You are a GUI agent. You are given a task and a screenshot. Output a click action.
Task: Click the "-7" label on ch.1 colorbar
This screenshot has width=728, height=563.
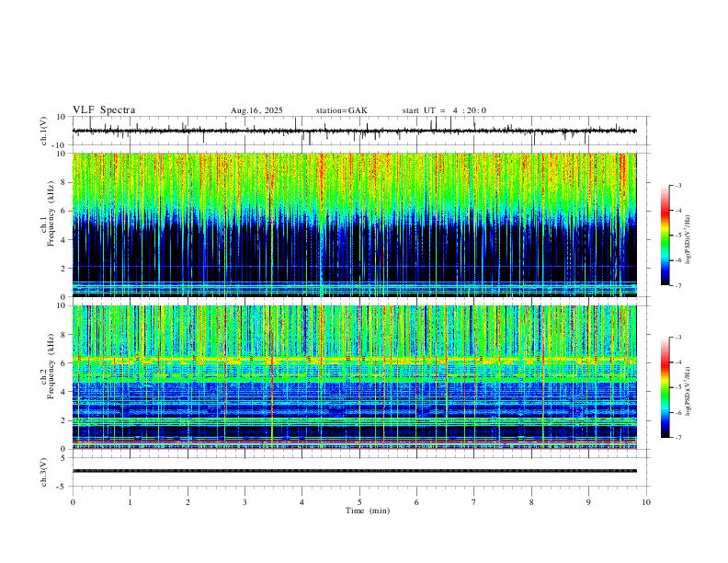(x=678, y=285)
